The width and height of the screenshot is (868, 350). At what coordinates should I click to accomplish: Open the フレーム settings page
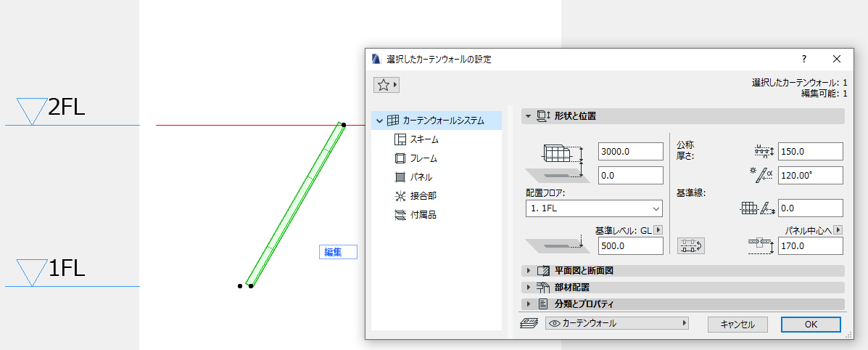[x=423, y=158]
